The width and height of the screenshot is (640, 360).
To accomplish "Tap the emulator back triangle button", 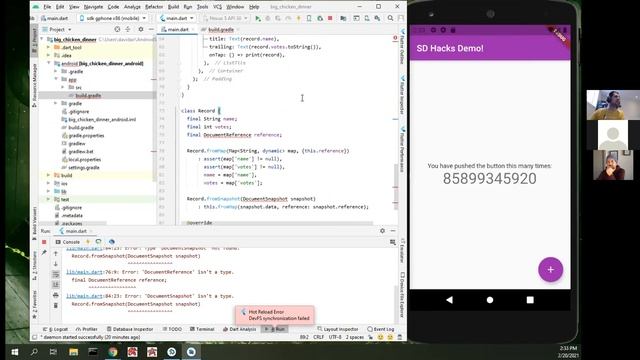I will (x=449, y=300).
